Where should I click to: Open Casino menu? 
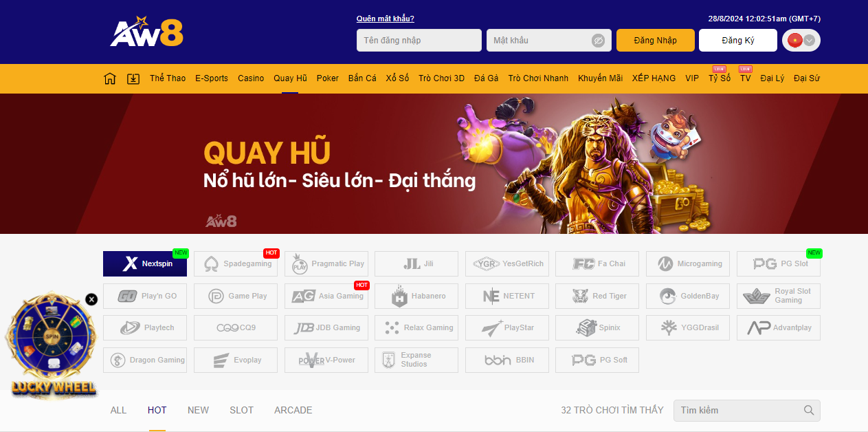pos(251,78)
